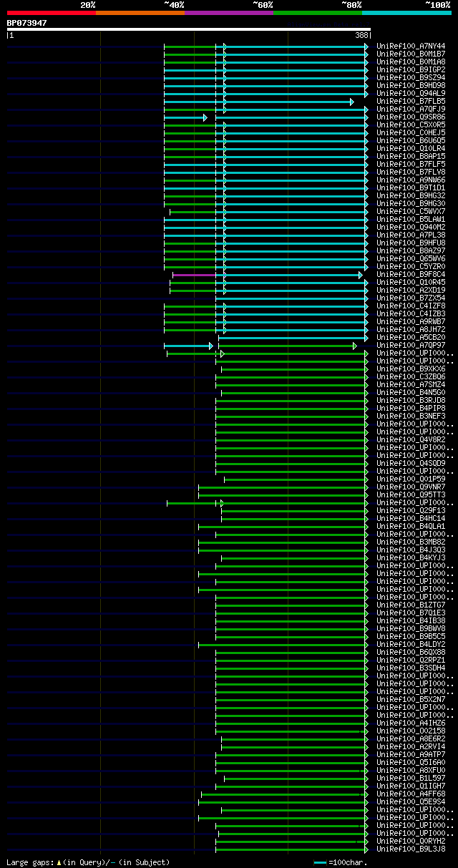Click the white query sequence bar
This screenshot has height=868, width=458.
pos(189,29)
